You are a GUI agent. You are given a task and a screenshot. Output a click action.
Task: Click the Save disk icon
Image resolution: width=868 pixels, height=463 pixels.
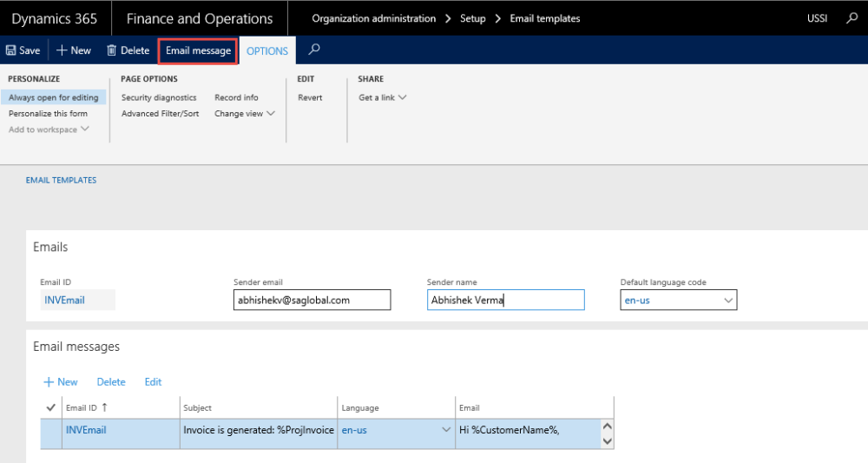coord(11,50)
